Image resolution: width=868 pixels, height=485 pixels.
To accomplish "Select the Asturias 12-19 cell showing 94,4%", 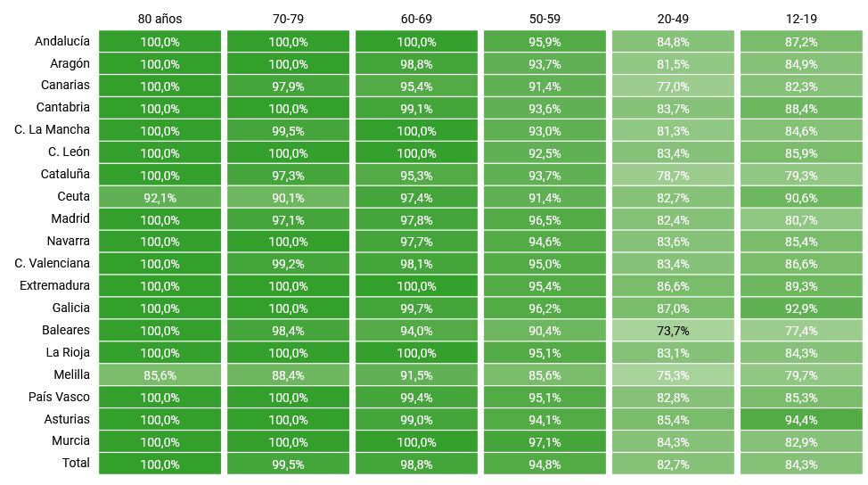I will pos(801,420).
